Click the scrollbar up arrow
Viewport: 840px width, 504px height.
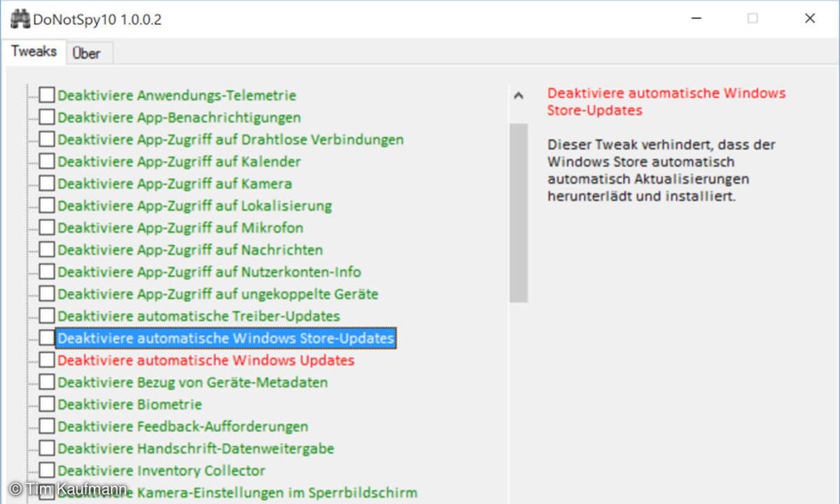tap(518, 96)
